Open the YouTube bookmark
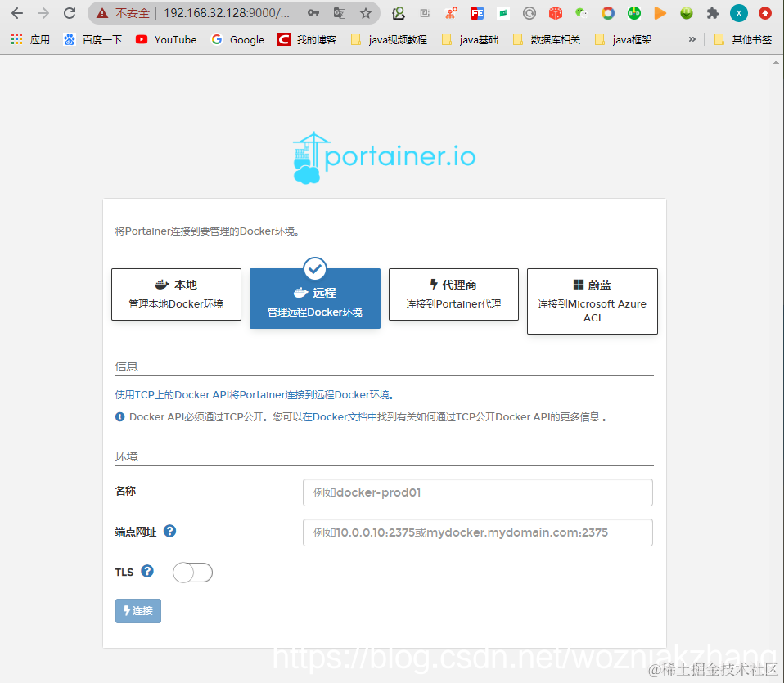This screenshot has height=683, width=784. pyautogui.click(x=166, y=39)
